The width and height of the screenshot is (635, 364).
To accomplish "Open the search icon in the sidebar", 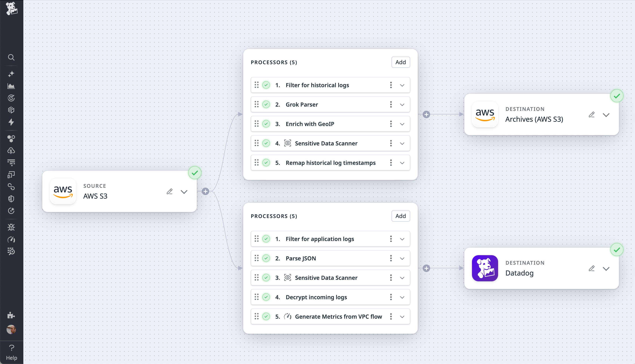I will coord(11,57).
